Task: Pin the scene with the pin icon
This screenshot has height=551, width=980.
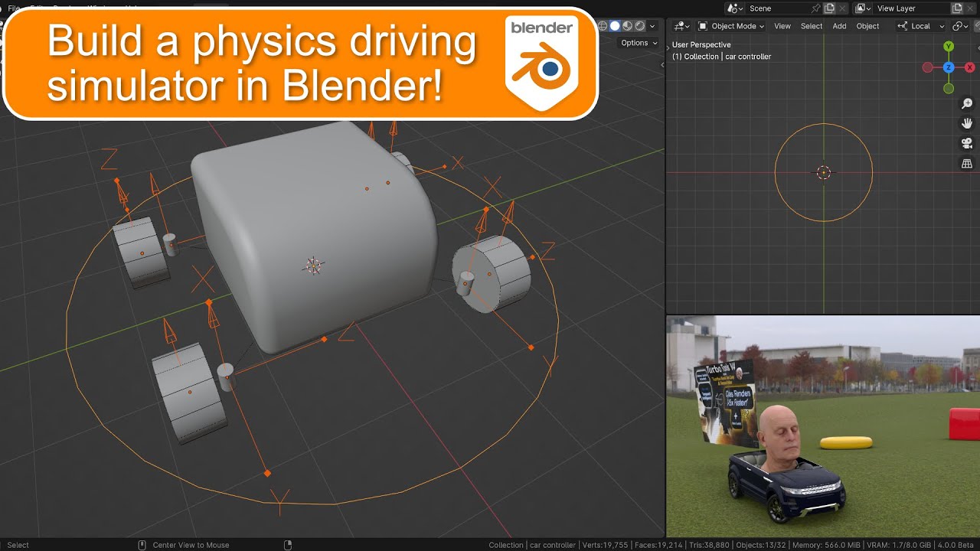Action: click(816, 8)
